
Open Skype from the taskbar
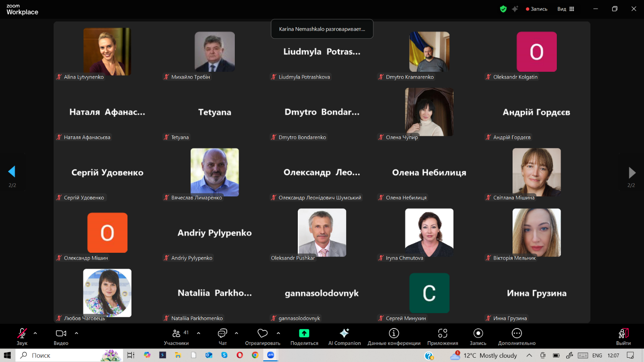224,355
